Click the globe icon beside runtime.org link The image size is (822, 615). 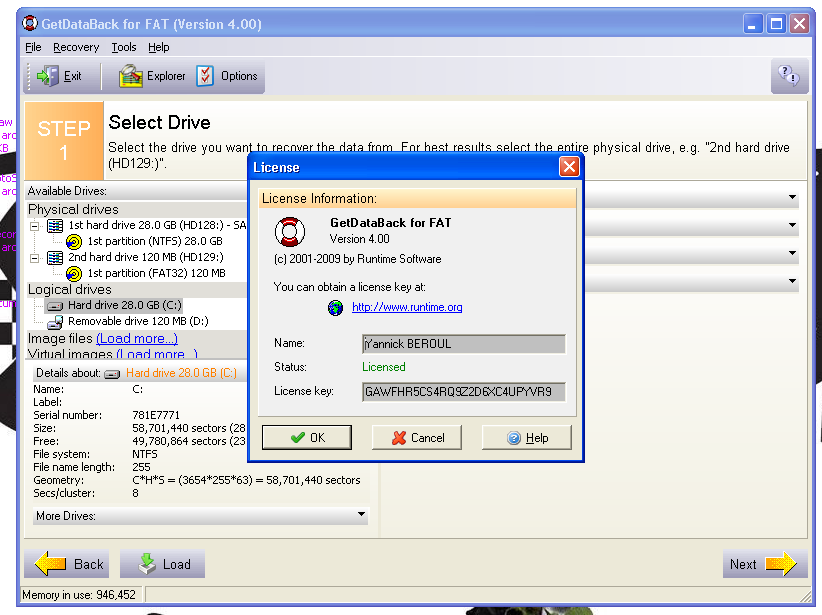(336, 308)
